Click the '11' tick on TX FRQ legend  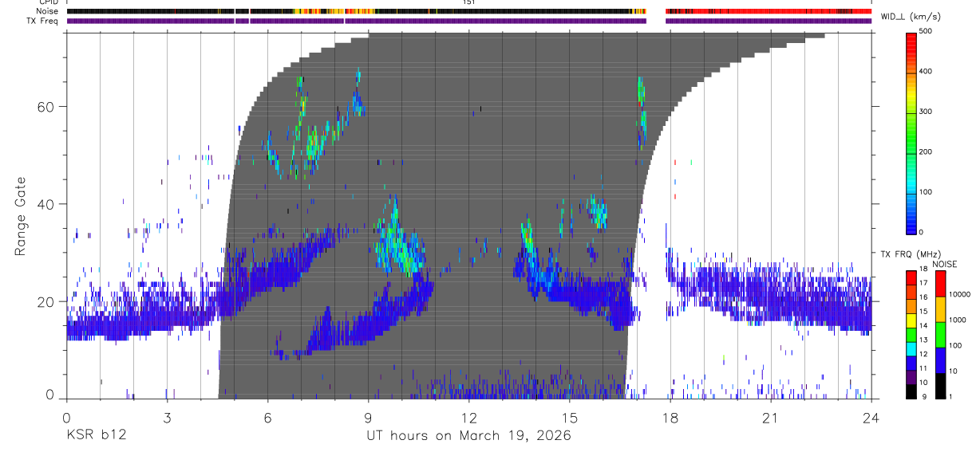click(x=923, y=368)
